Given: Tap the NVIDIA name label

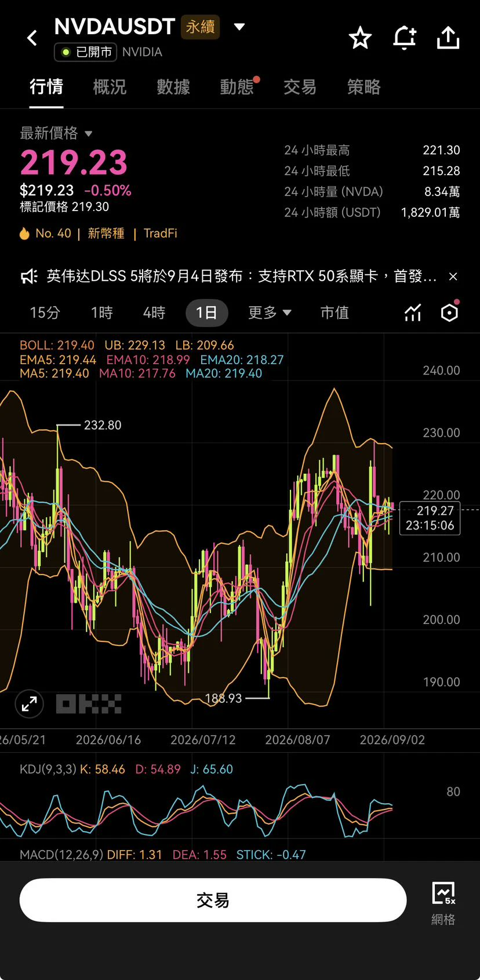Looking at the screenshot, I should click(142, 52).
